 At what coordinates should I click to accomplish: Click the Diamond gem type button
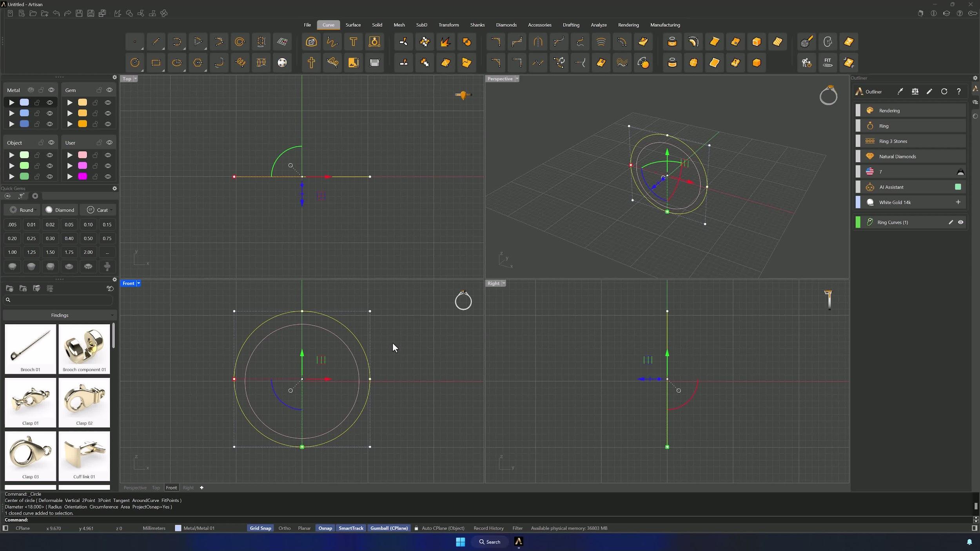60,210
